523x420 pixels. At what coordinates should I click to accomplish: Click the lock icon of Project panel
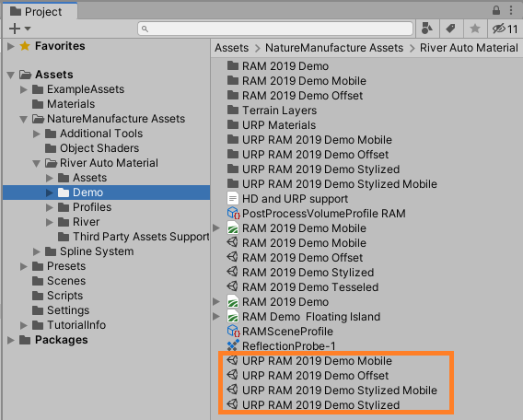click(x=496, y=11)
